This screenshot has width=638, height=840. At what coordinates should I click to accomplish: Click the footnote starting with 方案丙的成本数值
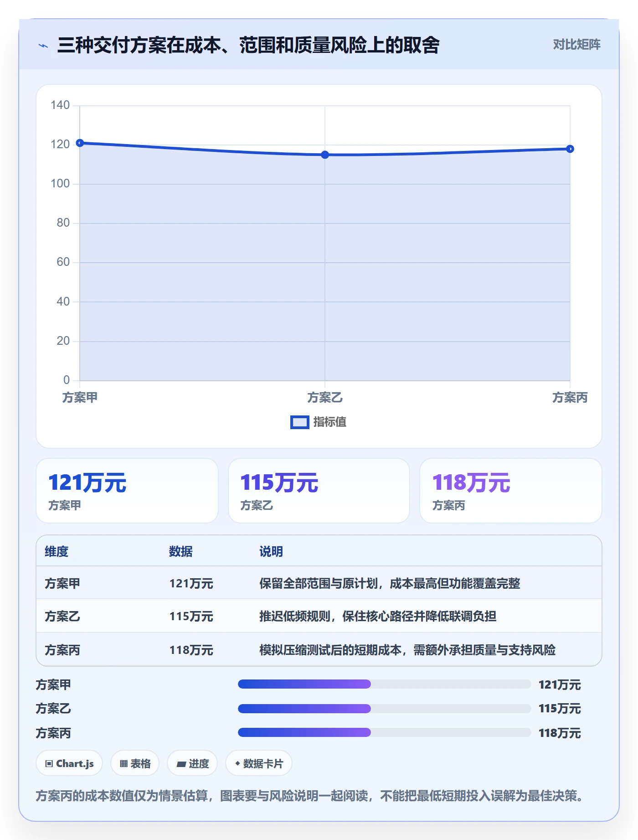coord(309,796)
